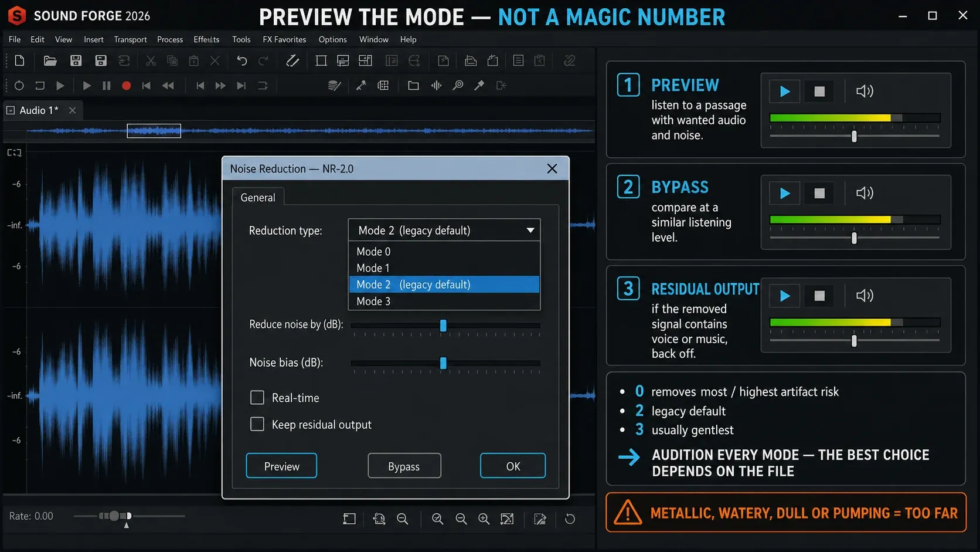Open the Insert menu
The image size is (980, 552).
94,39
